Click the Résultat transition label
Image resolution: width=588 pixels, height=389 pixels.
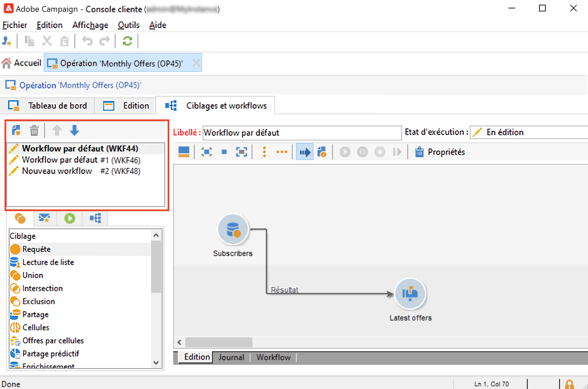(285, 290)
